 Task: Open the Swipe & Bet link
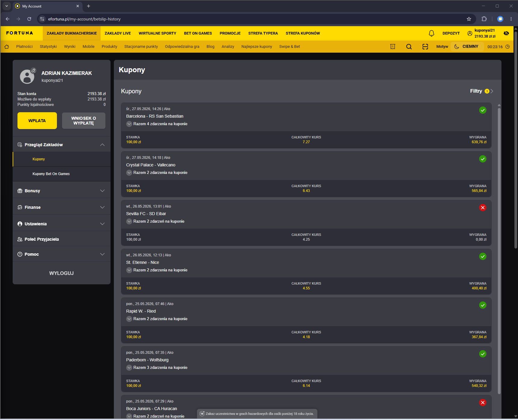click(289, 47)
